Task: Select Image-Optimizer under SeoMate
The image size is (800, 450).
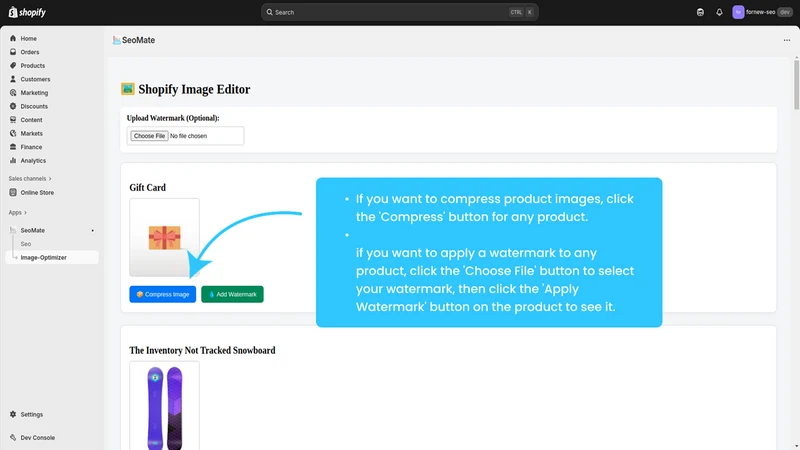Action: click(x=52, y=257)
